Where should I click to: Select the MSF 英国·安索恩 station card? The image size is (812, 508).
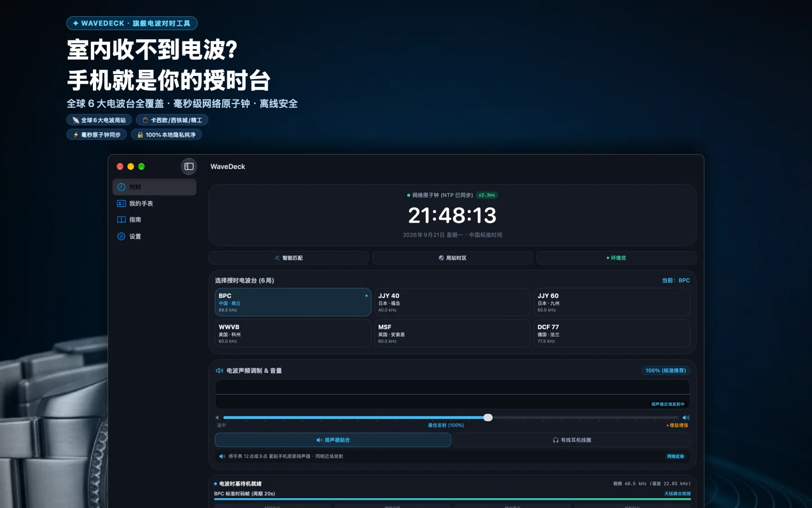(x=452, y=333)
